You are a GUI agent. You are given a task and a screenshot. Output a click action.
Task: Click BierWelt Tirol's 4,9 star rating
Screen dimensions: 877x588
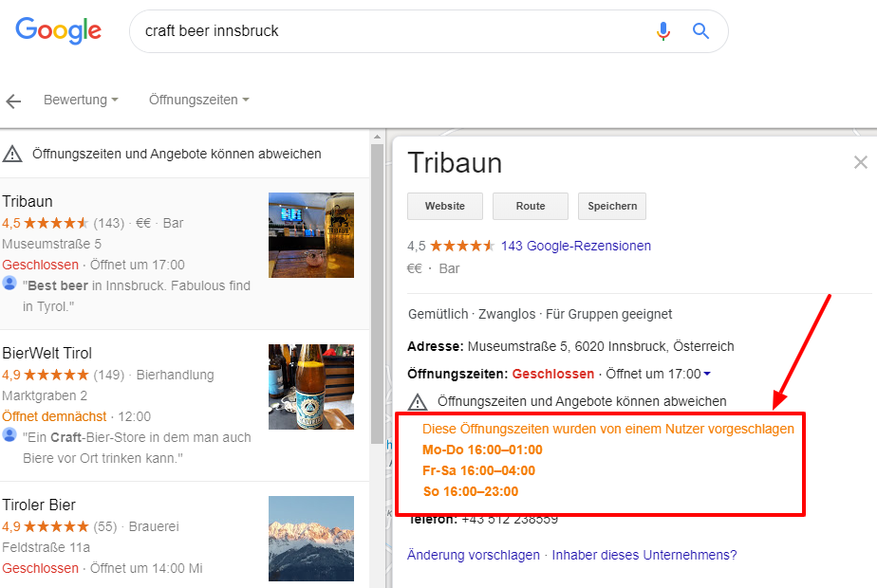45,375
